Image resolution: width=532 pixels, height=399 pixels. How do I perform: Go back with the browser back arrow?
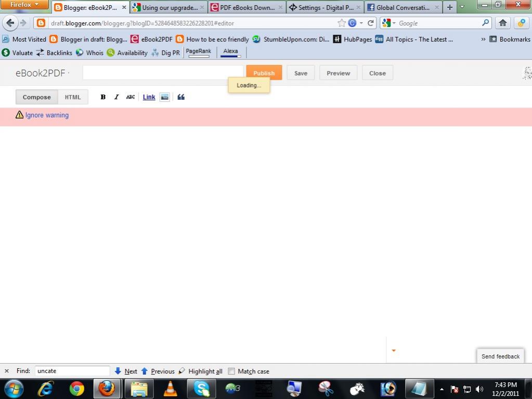pos(10,23)
